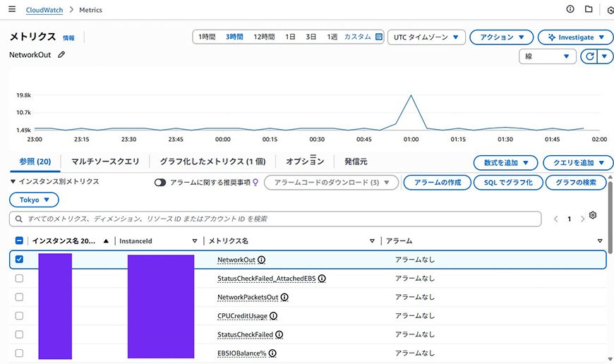The image size is (614, 364).
Task: Click the refresh graph icon
Action: 589,56
